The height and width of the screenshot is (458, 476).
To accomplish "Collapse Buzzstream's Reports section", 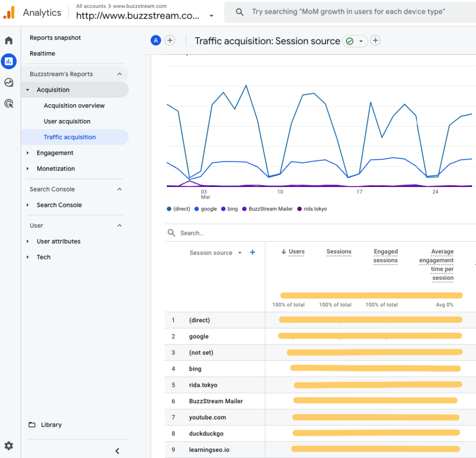I will click(119, 74).
